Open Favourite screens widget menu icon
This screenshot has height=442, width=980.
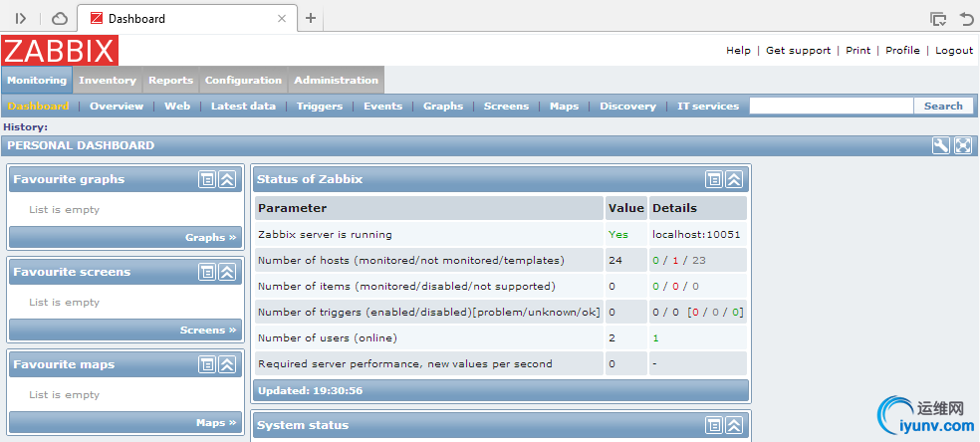[x=207, y=272]
